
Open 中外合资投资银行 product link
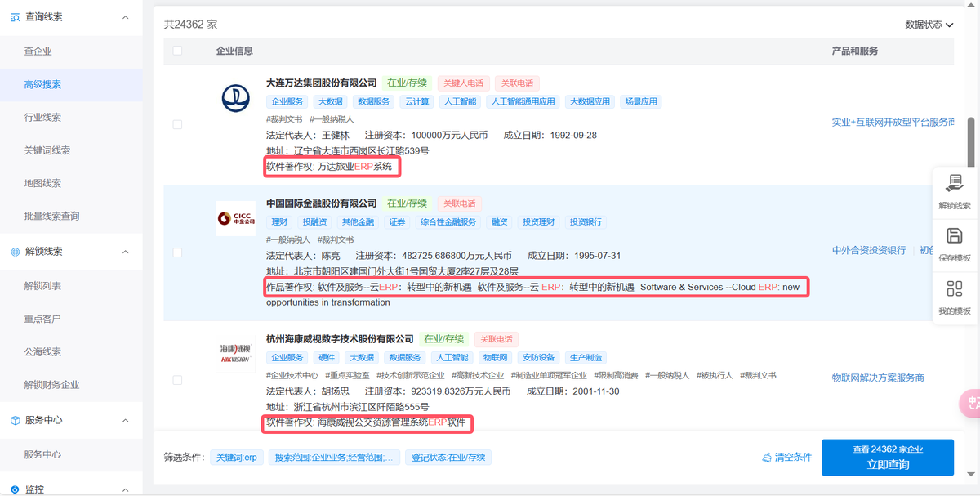pos(869,250)
